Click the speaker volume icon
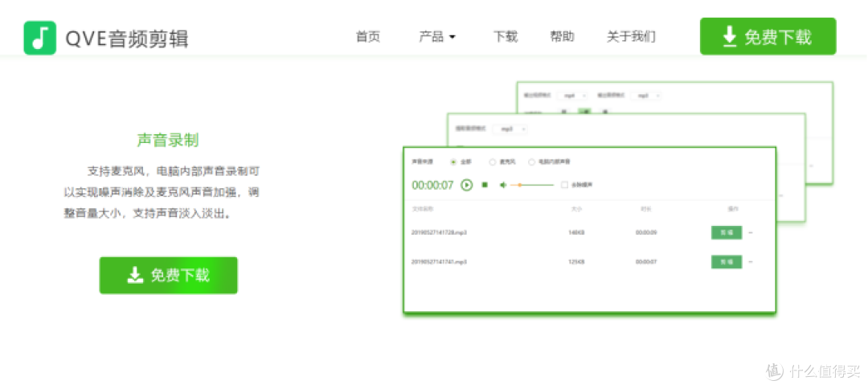The width and height of the screenshot is (868, 389). tap(502, 185)
